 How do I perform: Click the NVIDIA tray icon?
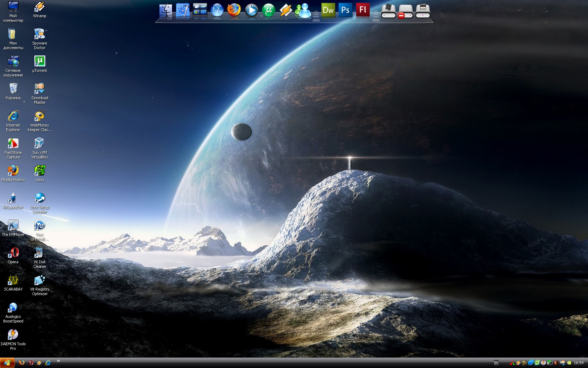point(569,363)
